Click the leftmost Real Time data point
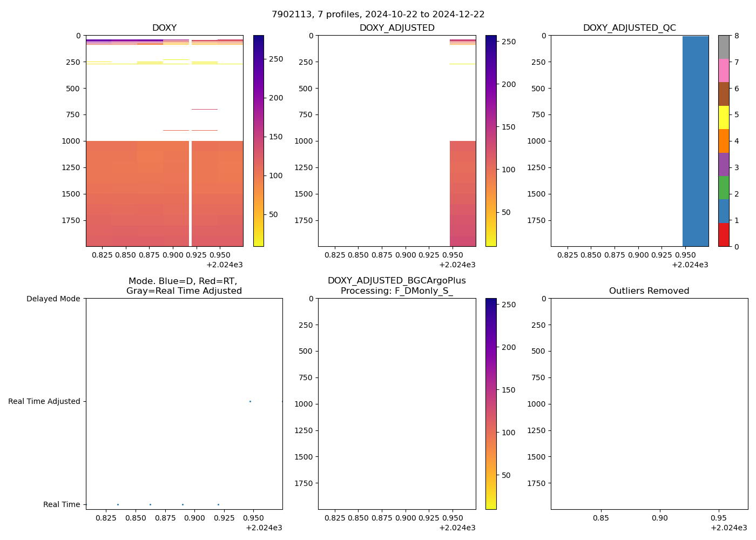The height and width of the screenshot is (540, 756). point(118,504)
